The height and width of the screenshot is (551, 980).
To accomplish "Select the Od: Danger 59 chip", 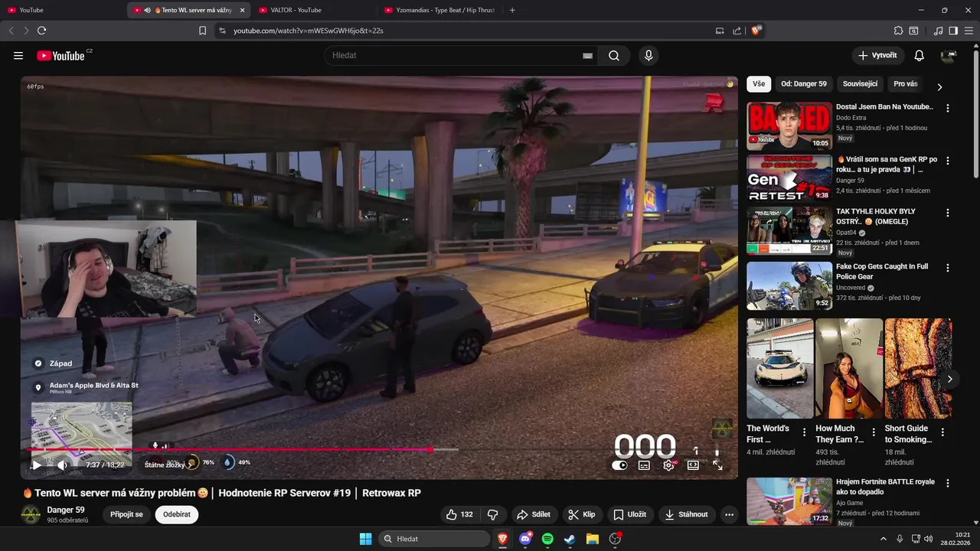I will (803, 84).
